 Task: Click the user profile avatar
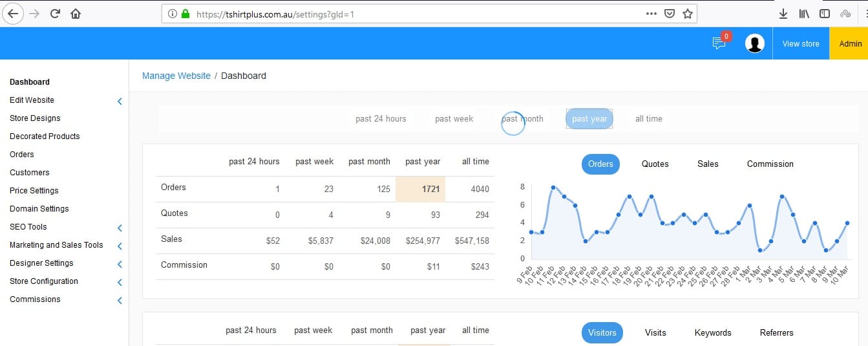[754, 43]
